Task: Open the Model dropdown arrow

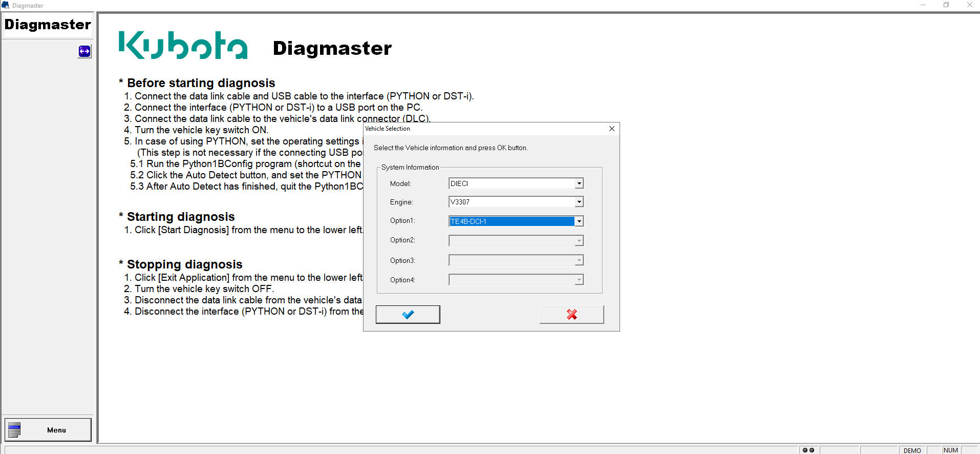Action: (x=579, y=183)
